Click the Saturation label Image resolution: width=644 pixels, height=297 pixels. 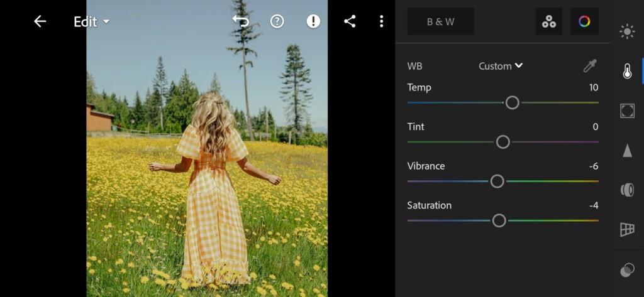click(429, 205)
